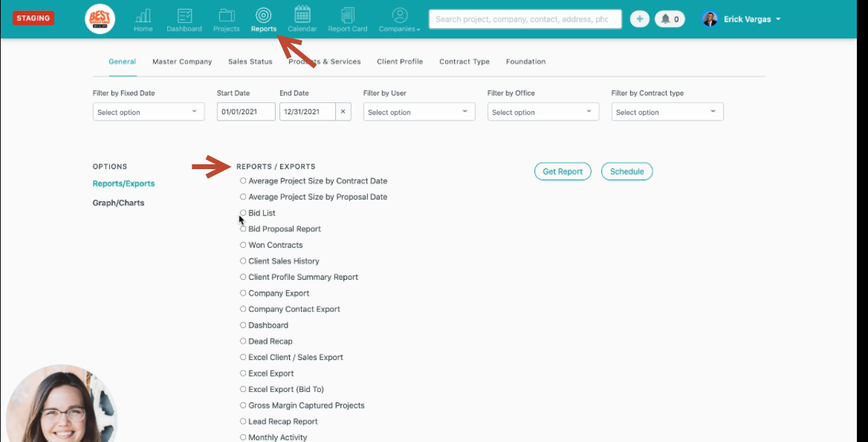Screen dimensions: 868x442
Task: Select the Client Sales History report
Action: coord(243,261)
